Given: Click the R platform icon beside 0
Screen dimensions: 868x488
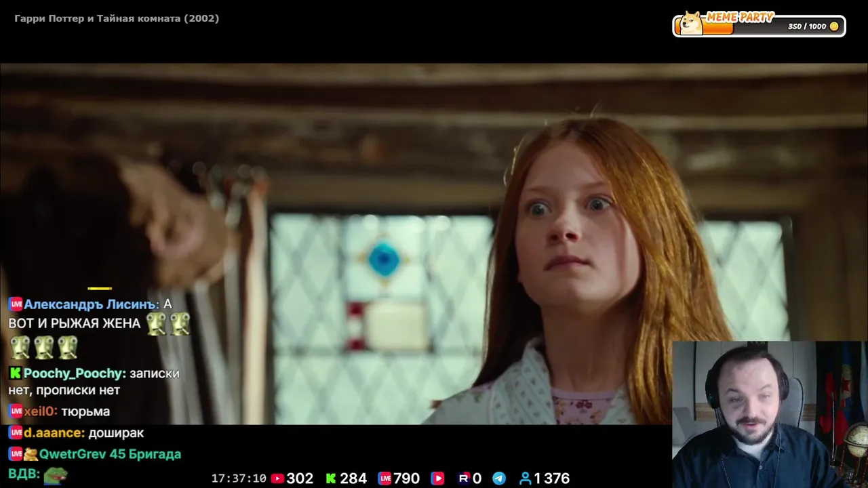Looking at the screenshot, I should point(464,479).
